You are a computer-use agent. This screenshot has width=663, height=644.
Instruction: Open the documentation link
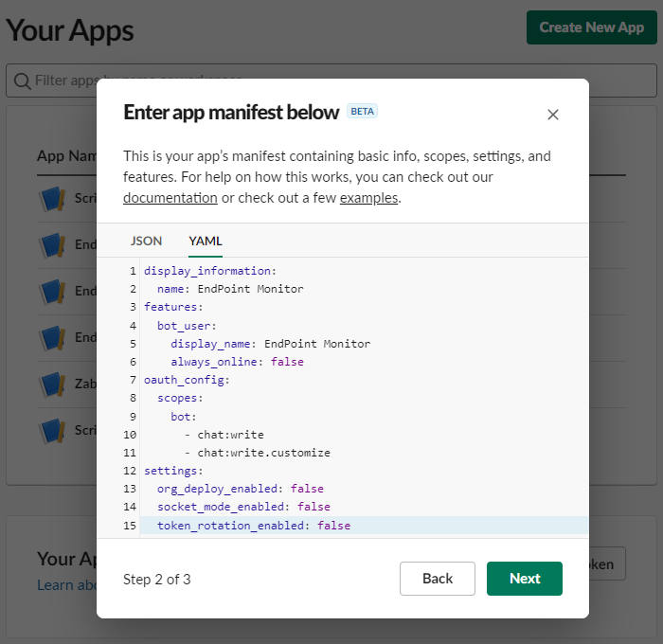(x=170, y=198)
